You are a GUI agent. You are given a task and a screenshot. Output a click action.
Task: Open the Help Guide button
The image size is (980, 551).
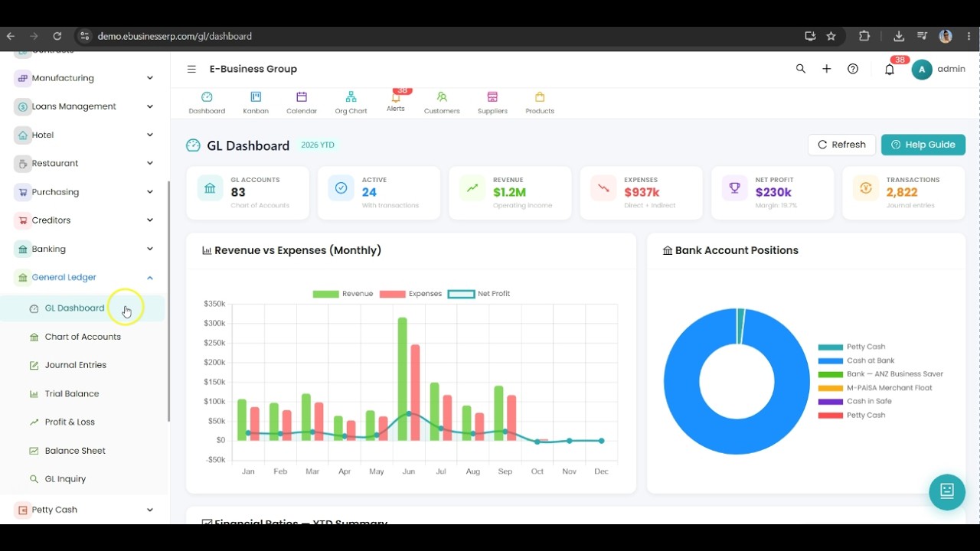click(x=923, y=145)
